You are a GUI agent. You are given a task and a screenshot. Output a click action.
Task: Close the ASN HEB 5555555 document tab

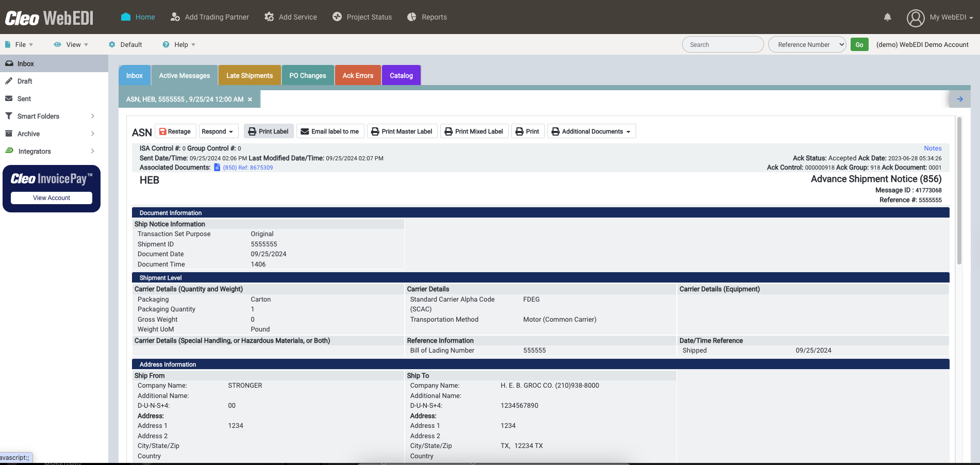tap(250, 99)
